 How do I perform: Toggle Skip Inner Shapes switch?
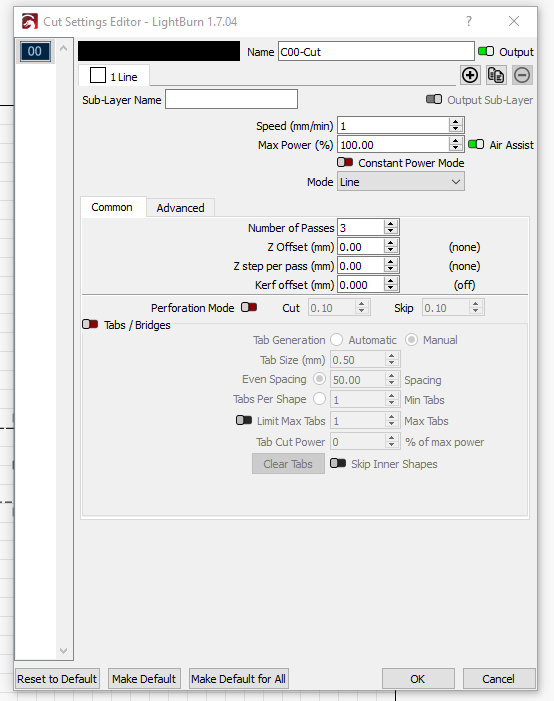coord(338,463)
